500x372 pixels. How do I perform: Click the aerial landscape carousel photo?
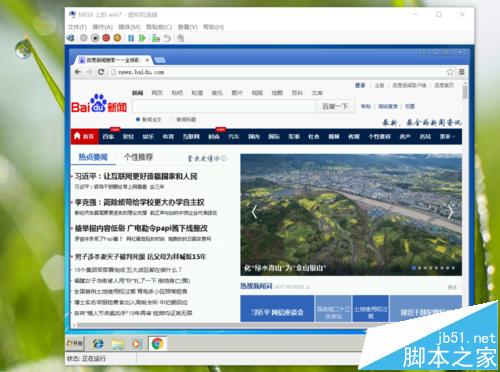click(351, 215)
